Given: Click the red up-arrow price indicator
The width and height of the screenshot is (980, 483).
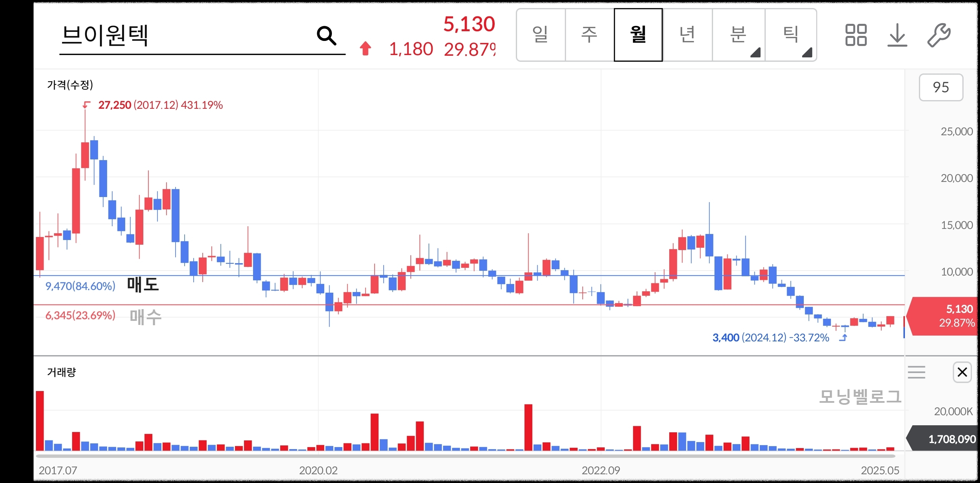Looking at the screenshot, I should tap(365, 49).
